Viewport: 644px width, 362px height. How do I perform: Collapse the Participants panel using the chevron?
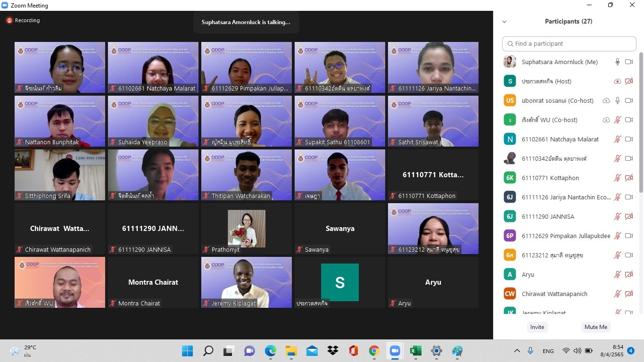504,22
